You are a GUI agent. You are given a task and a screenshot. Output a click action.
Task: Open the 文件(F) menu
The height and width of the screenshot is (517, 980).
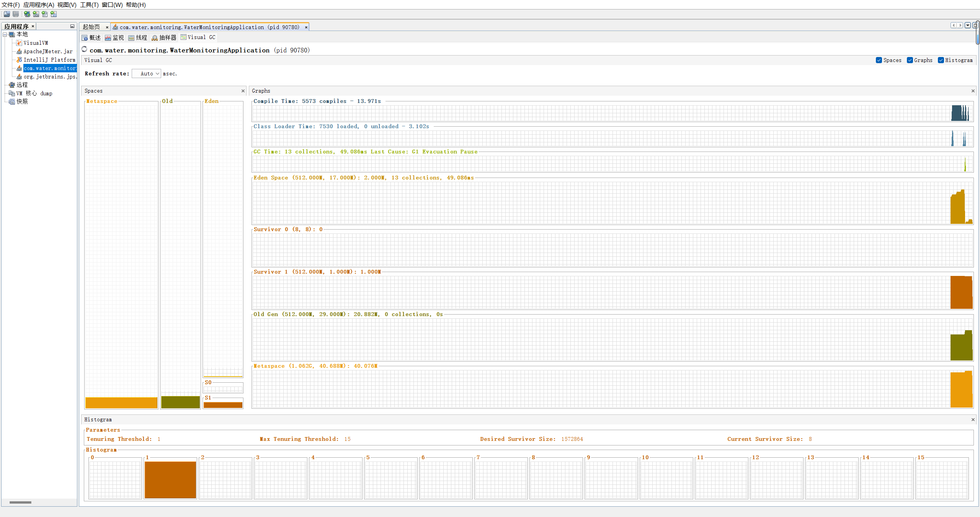tap(11, 5)
